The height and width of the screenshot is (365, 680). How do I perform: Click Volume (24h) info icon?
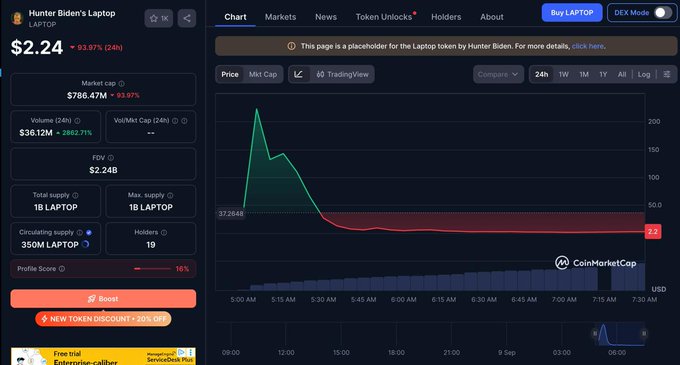(x=77, y=121)
